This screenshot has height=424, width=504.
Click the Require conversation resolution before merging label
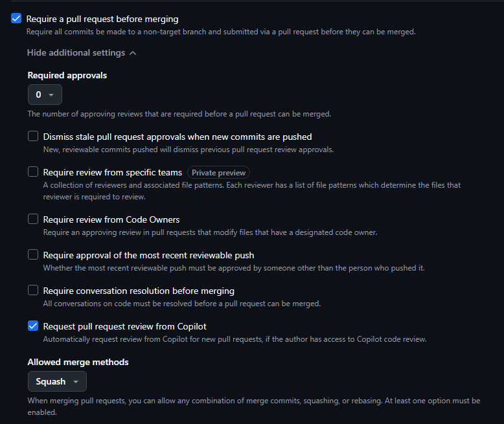pyautogui.click(x=139, y=291)
